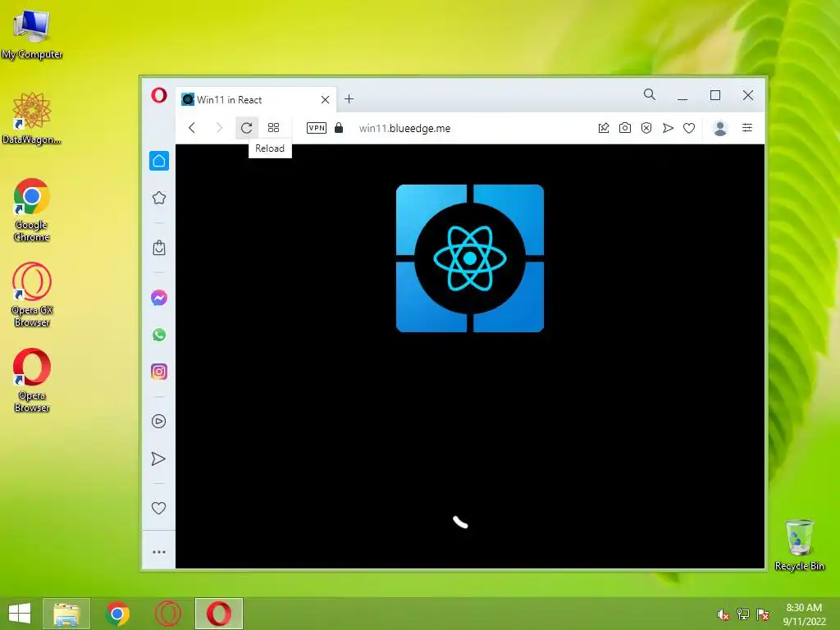Select Google Chrome desktop shortcut

(x=32, y=210)
